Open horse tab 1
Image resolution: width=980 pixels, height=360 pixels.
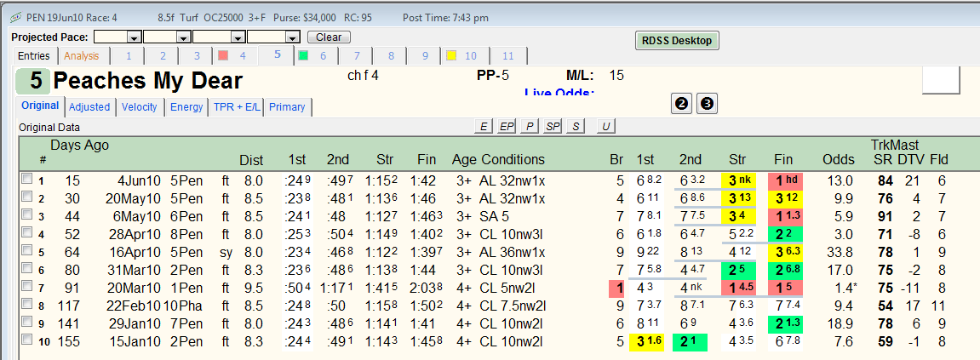click(x=129, y=55)
